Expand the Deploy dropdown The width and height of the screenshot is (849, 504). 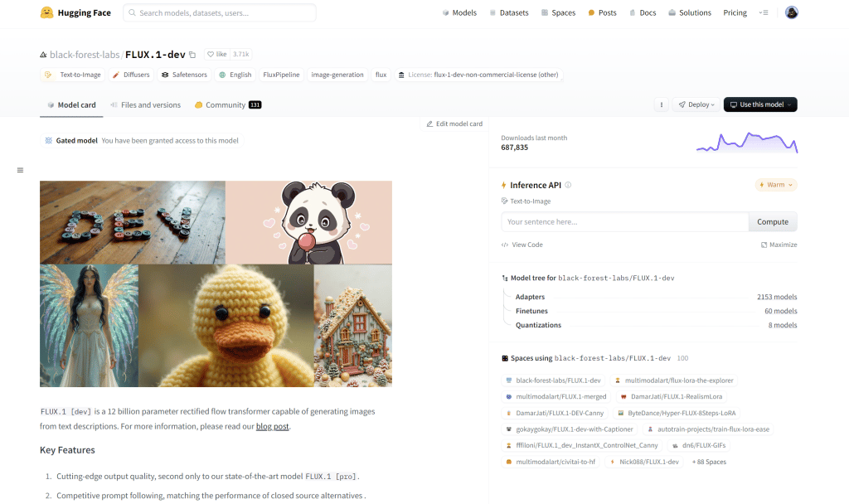[x=696, y=104]
